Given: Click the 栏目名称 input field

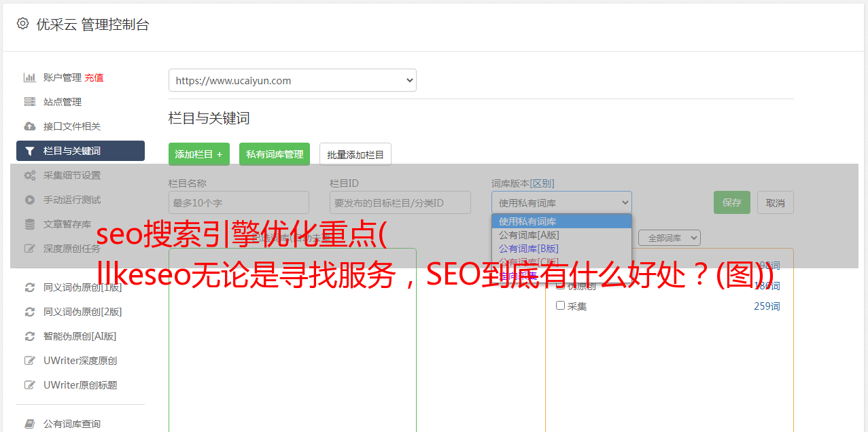Looking at the screenshot, I should (x=239, y=202).
